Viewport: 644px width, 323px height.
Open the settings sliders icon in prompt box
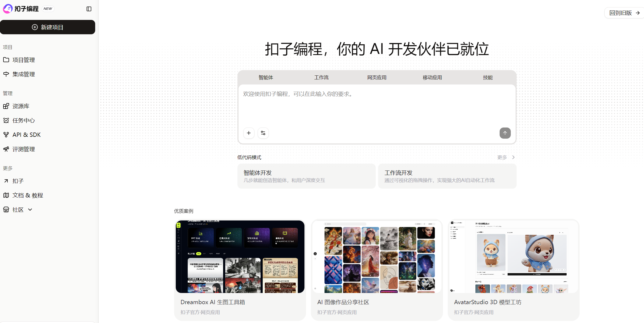pyautogui.click(x=263, y=133)
